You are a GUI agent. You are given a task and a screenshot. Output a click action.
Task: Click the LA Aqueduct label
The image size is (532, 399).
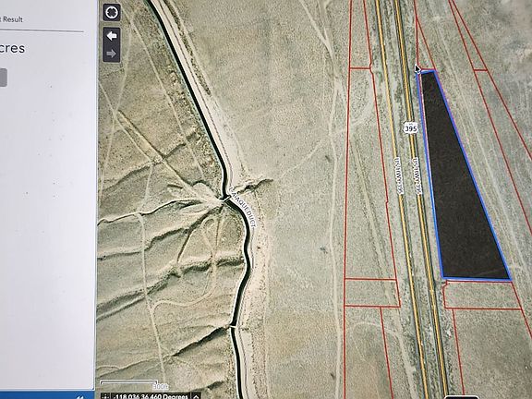coord(243,207)
